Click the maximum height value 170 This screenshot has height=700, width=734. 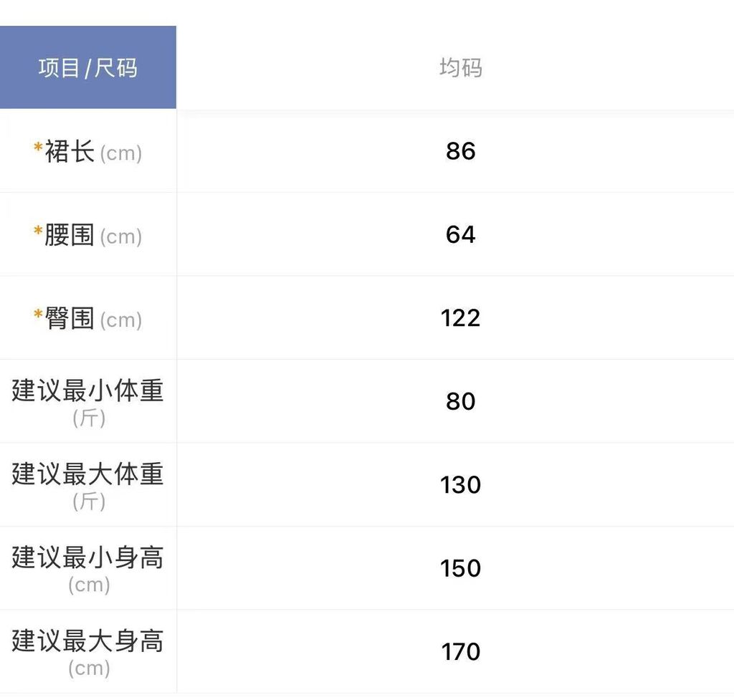click(x=460, y=652)
